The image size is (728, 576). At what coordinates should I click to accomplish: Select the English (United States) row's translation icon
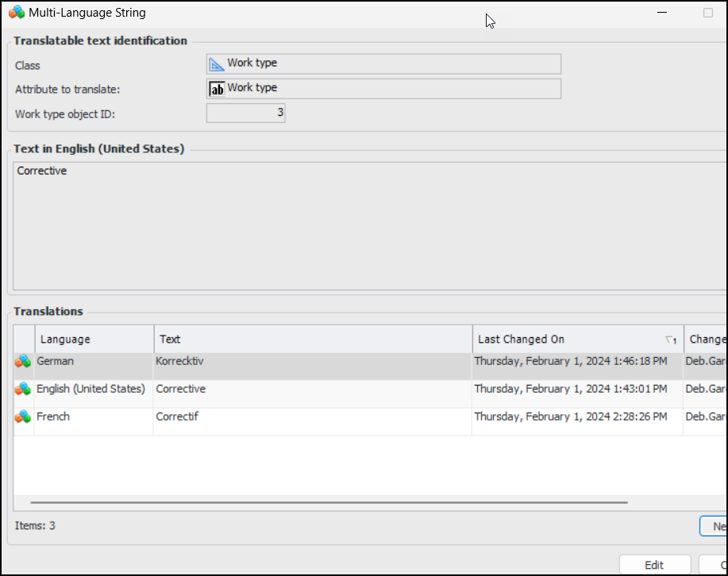23,389
